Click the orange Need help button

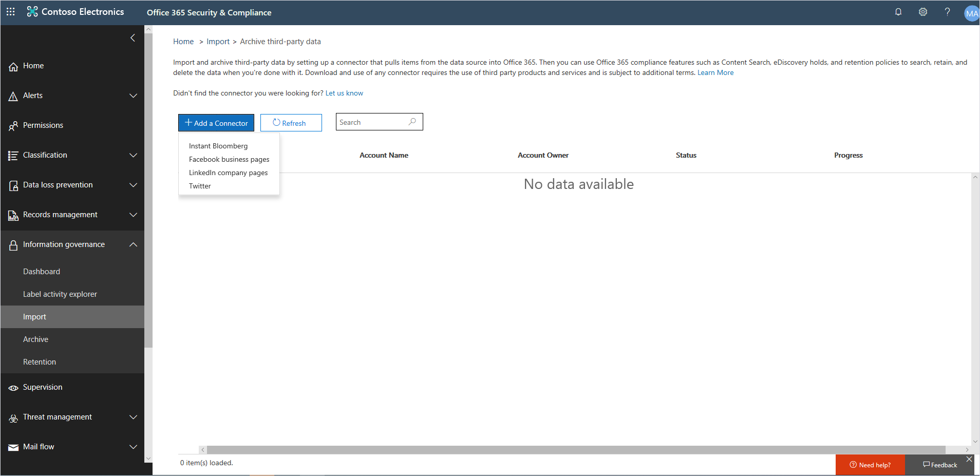[870, 465]
